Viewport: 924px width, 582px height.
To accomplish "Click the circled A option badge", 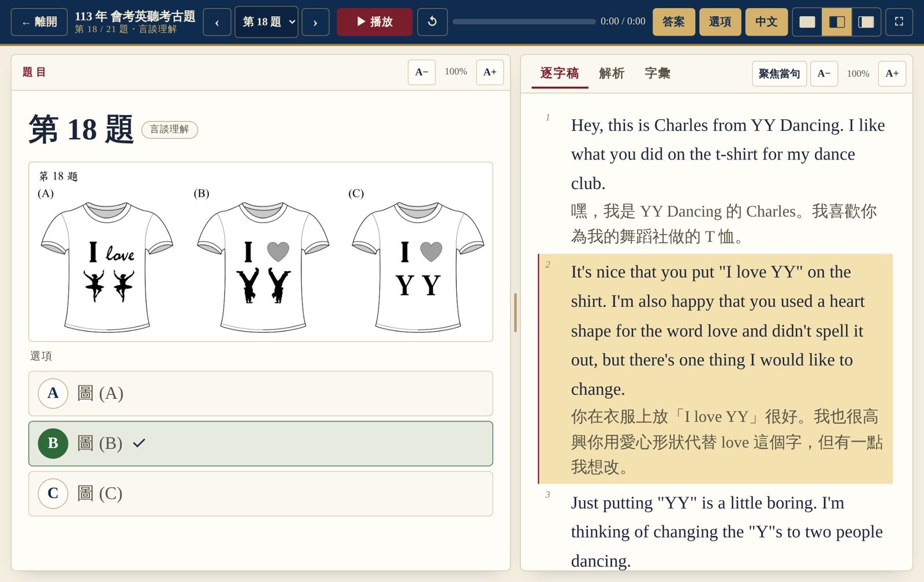I will pos(53,394).
